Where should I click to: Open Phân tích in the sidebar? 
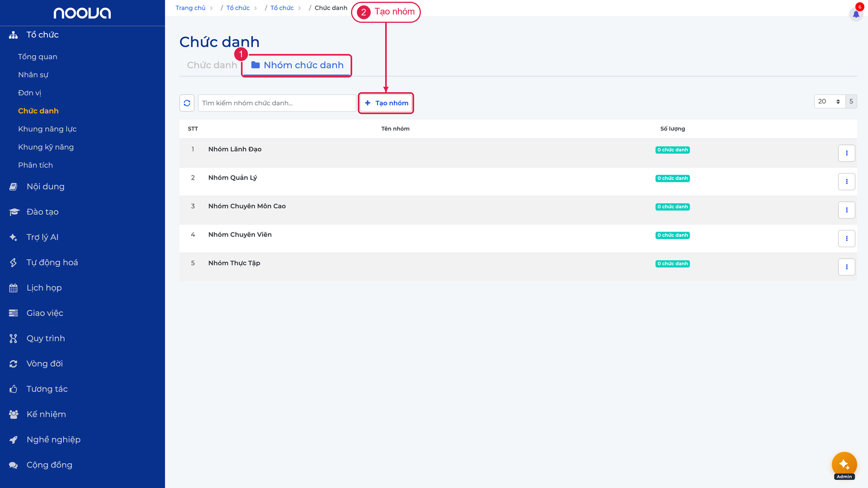[x=35, y=165]
